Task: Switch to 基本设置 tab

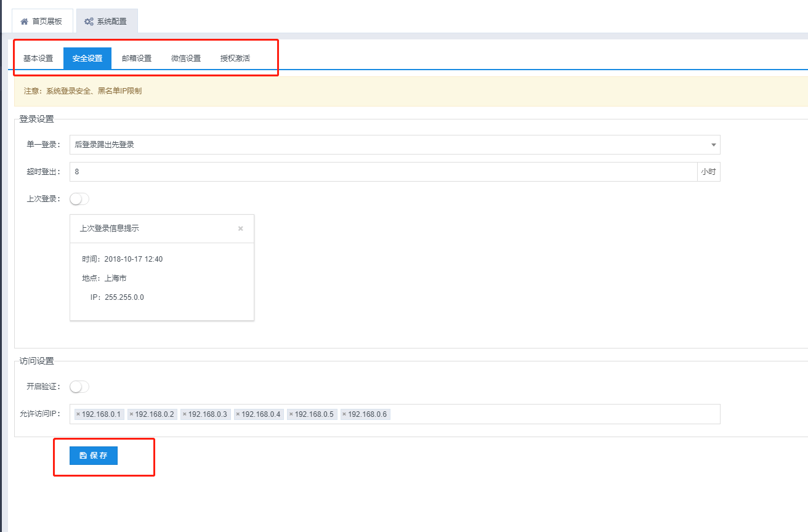Action: 38,58
